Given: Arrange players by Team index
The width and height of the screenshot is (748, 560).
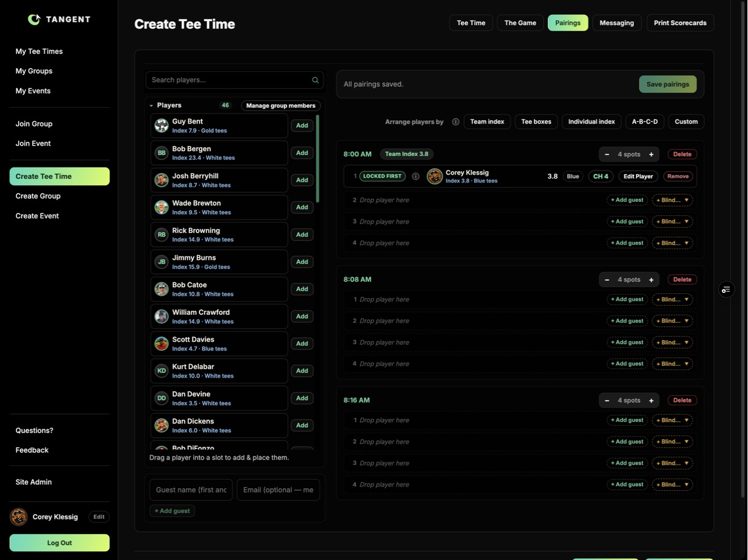Looking at the screenshot, I should click(487, 122).
